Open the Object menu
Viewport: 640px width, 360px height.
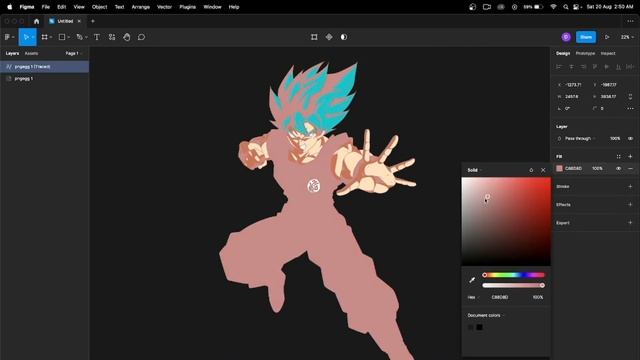99,7
